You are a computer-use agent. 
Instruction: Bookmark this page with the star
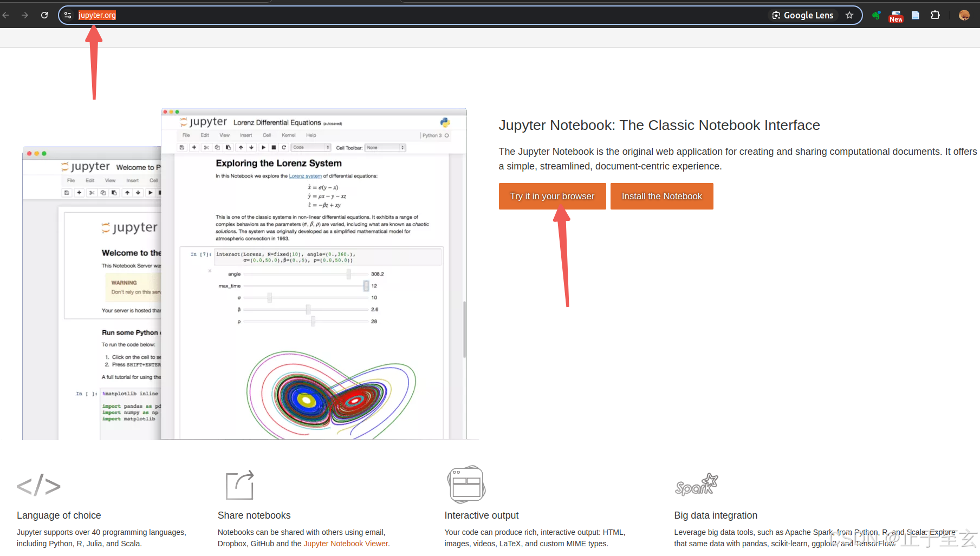[x=849, y=15]
